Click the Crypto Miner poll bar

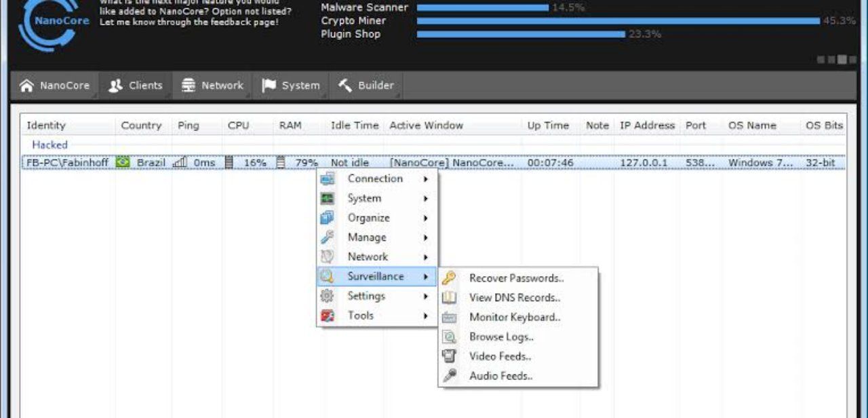(x=618, y=21)
